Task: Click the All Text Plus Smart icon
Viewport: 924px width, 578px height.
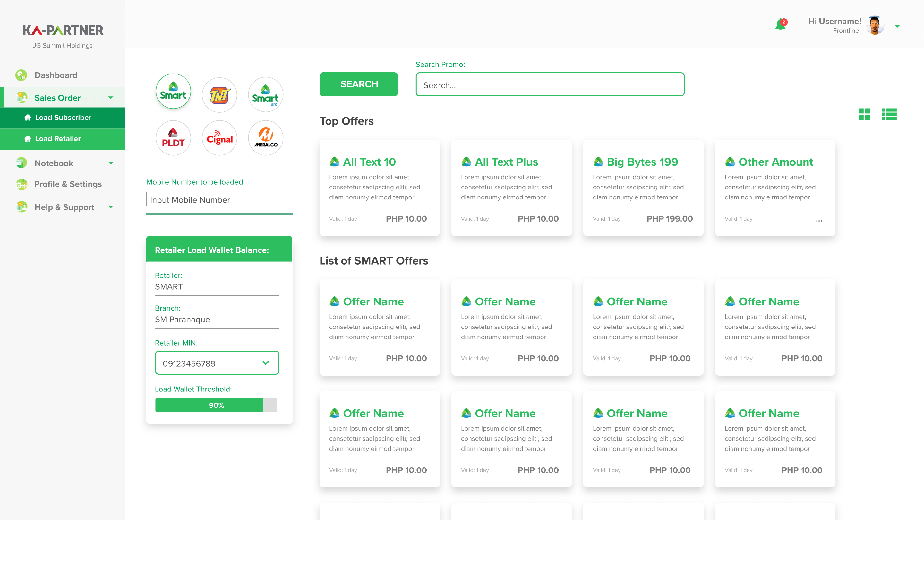Action: click(466, 162)
